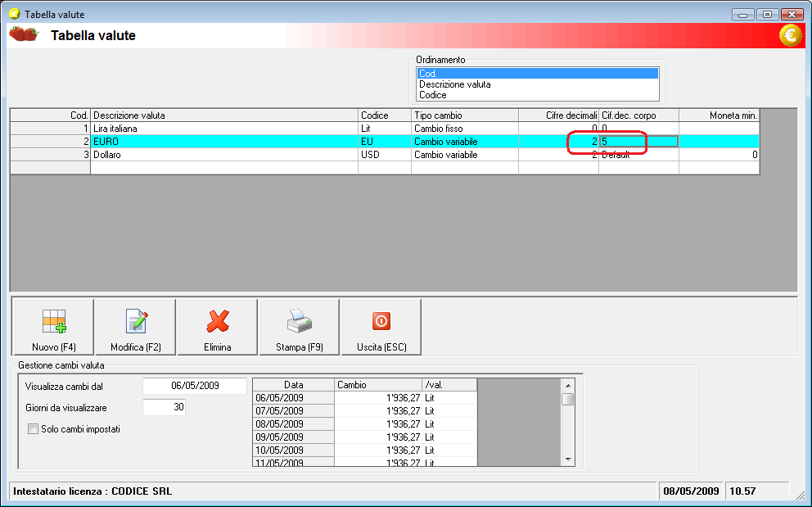Click the Descrizione valuta column header
Viewport: 812px width, 507px height.
click(224, 115)
